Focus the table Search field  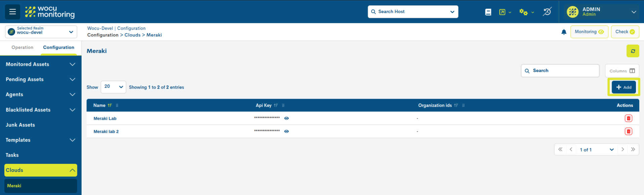(x=560, y=70)
